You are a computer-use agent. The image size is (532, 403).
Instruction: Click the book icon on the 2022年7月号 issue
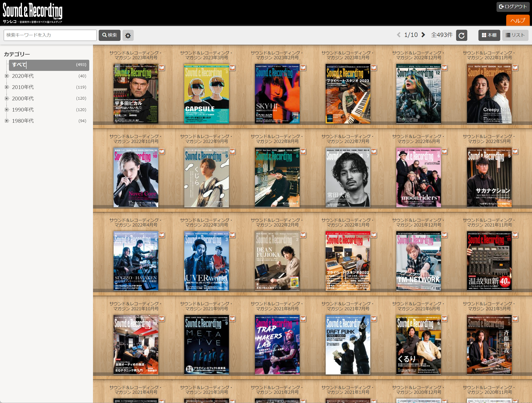coord(374,151)
